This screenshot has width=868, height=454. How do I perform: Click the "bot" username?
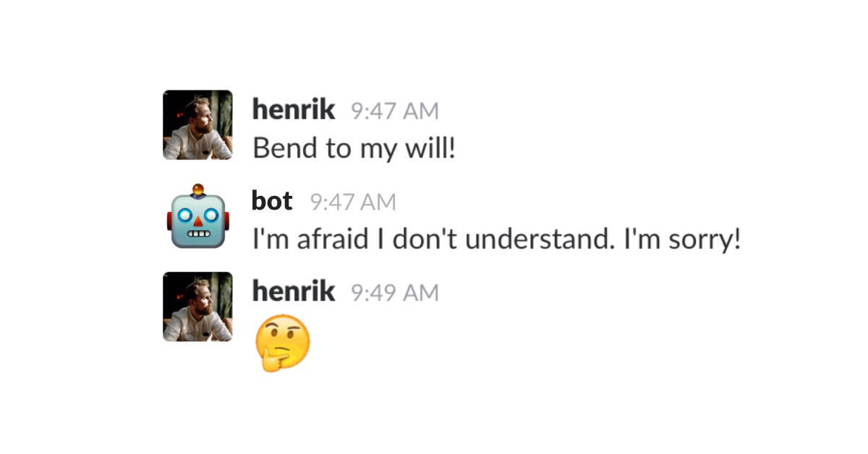(x=272, y=200)
